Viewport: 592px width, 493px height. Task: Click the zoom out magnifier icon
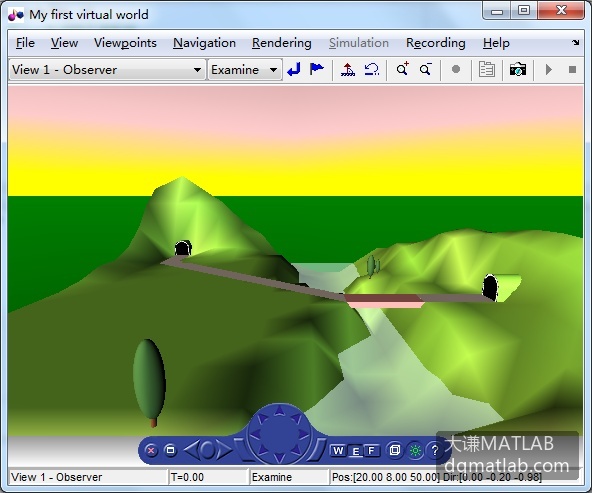pyautogui.click(x=426, y=69)
